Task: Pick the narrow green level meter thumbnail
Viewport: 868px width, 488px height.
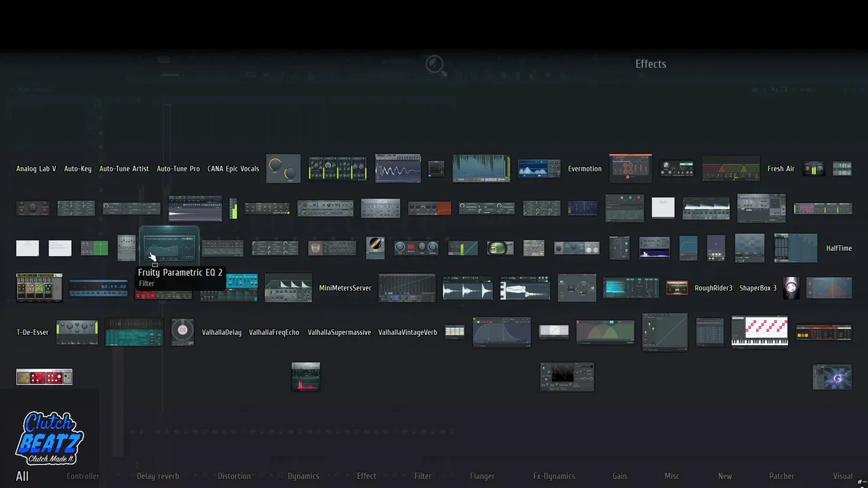Action: point(233,209)
